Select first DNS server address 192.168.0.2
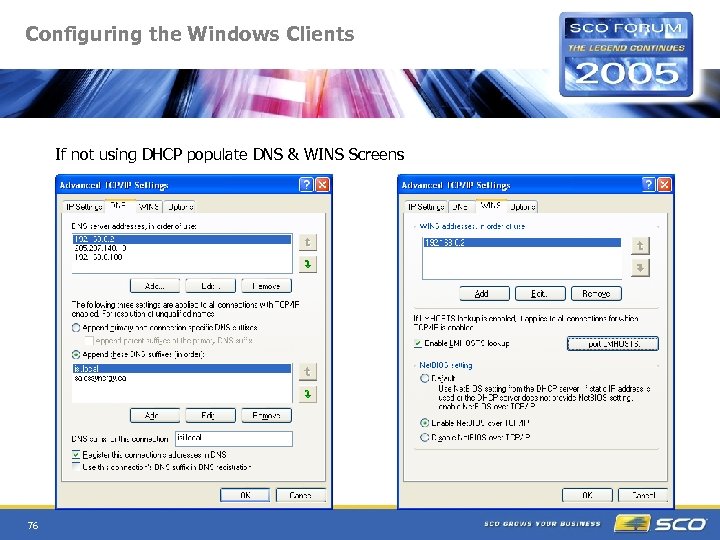The image size is (720, 540). pos(182,239)
